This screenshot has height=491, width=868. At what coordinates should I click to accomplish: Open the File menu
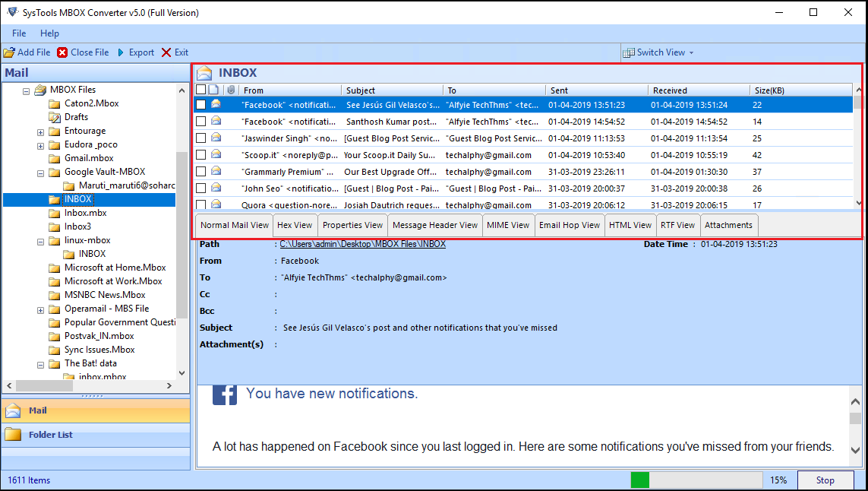click(19, 33)
